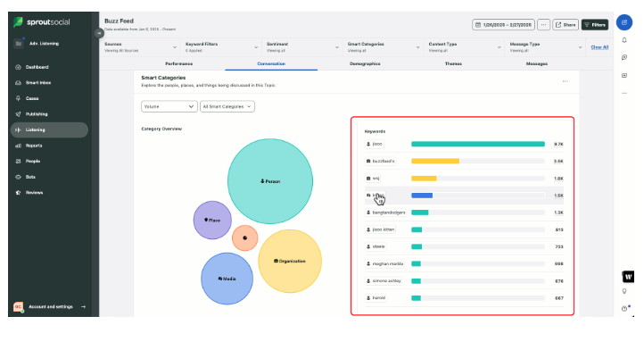Image resolution: width=644 pixels, height=350 pixels.
Task: Select the harold keyword chip
Action: pyautogui.click(x=376, y=297)
